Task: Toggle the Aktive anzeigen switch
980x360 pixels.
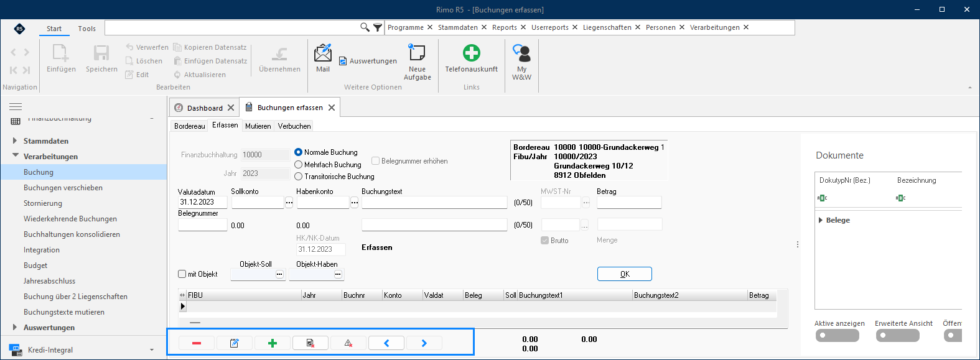Action: (x=838, y=335)
